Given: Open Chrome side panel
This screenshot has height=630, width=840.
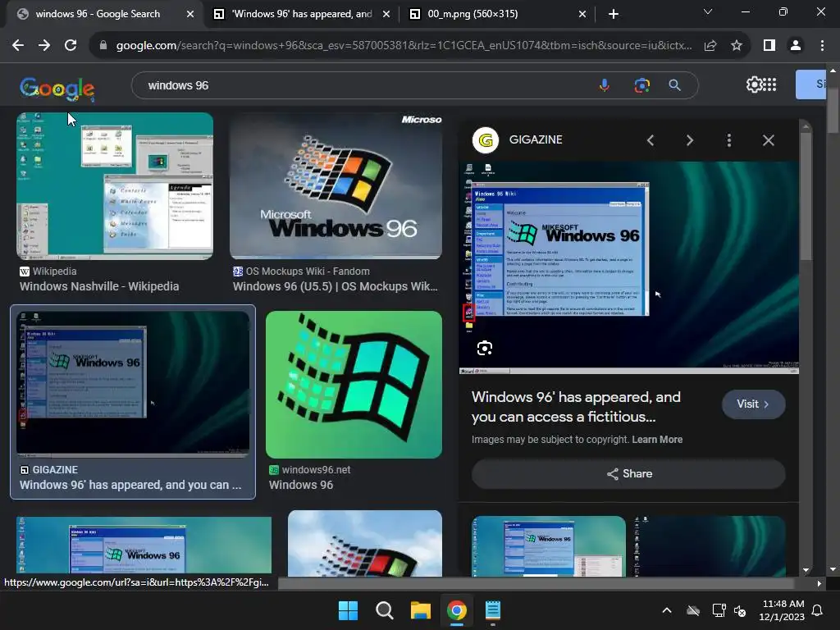Looking at the screenshot, I should coord(769,46).
